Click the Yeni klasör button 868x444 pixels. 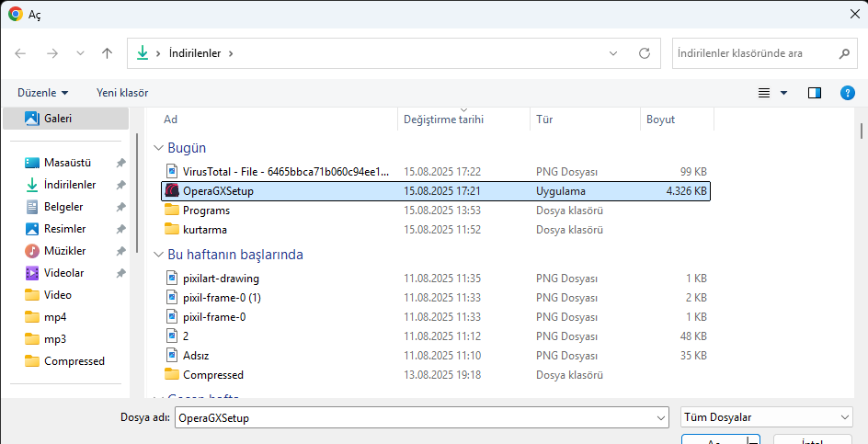122,93
